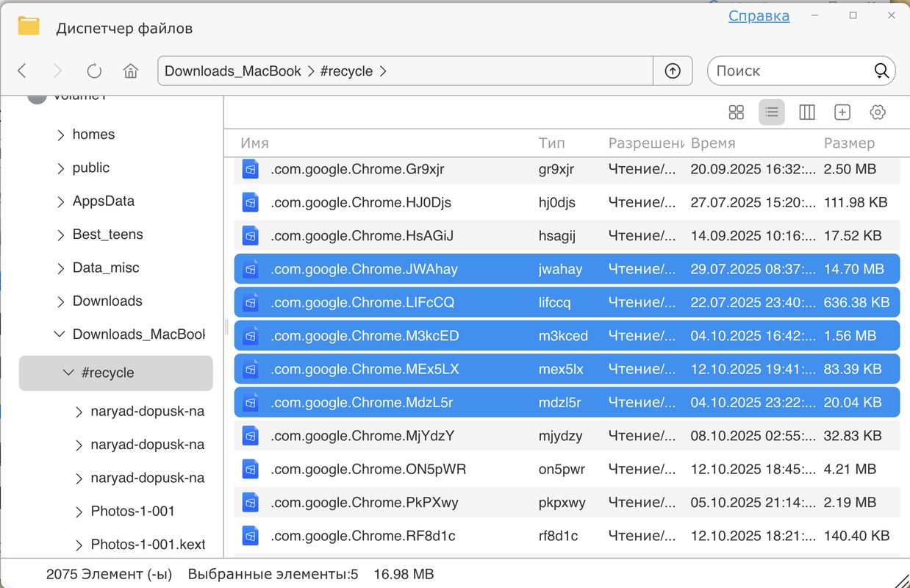Click type cell pkpxwy
This screenshot has width=910, height=588.
coord(562,503)
